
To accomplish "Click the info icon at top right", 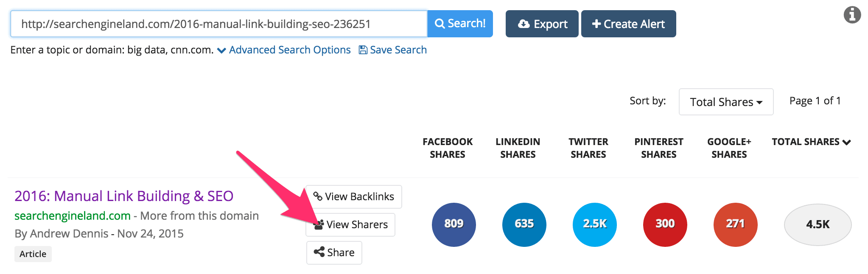I will (x=852, y=15).
